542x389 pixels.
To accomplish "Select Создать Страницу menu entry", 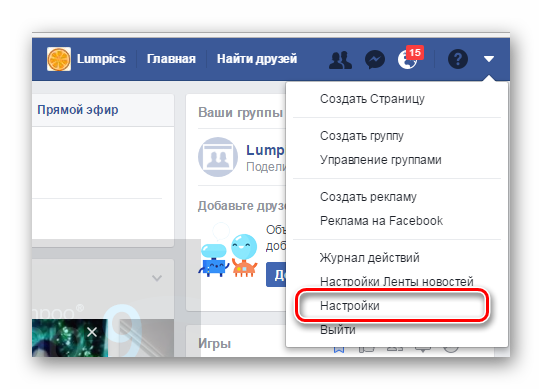I will [x=372, y=99].
